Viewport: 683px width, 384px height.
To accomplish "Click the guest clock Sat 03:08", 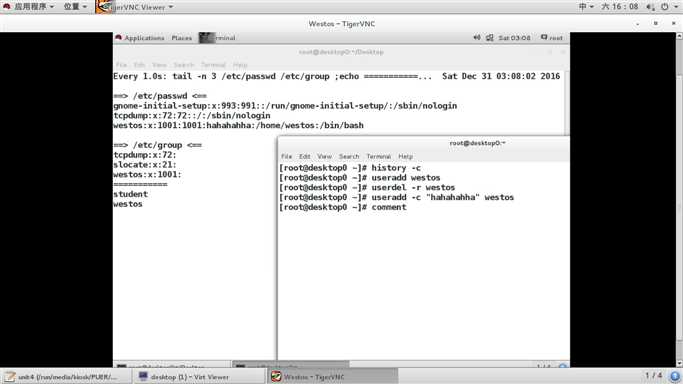I will point(514,38).
